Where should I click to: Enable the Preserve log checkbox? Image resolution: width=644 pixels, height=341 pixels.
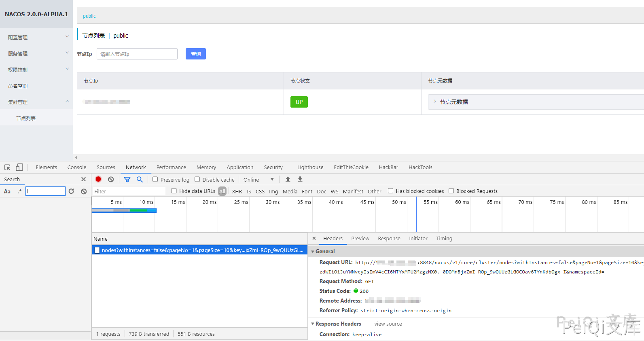click(155, 179)
